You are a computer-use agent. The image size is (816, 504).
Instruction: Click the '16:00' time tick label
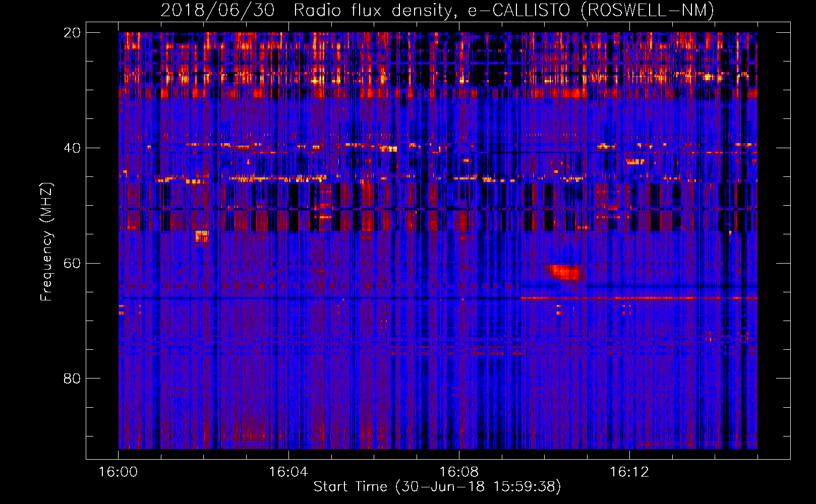(118, 472)
